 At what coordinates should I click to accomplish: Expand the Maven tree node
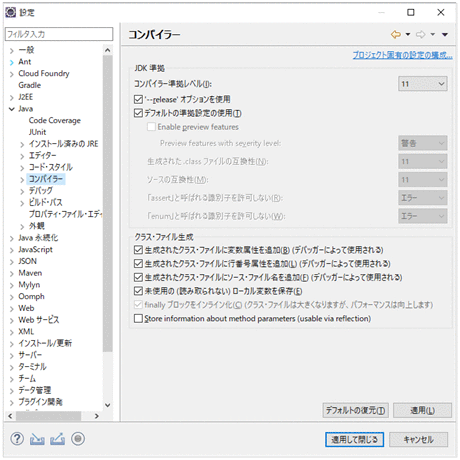click(x=12, y=274)
